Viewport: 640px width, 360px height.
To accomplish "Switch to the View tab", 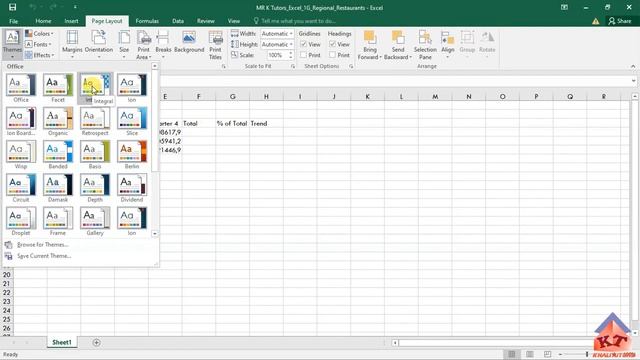I will click(x=233, y=21).
